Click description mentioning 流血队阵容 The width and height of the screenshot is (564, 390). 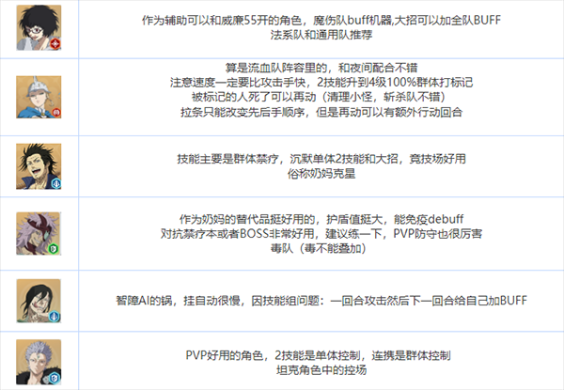(321, 68)
